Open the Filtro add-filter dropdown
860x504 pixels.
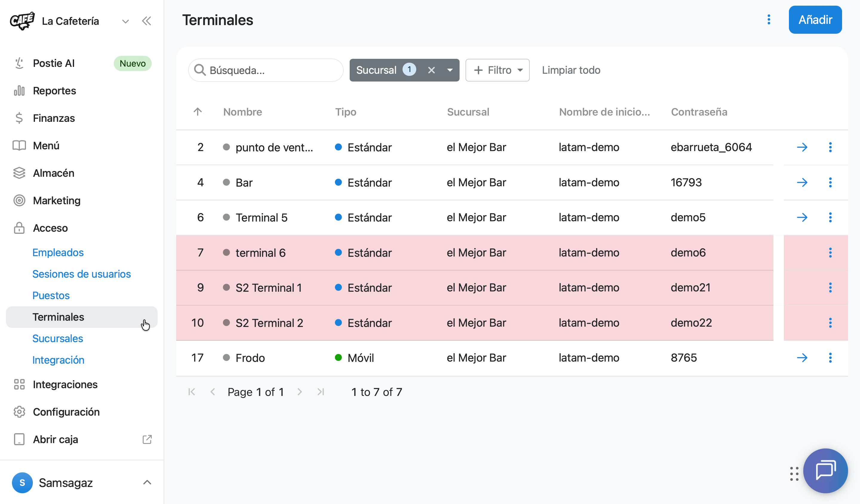(x=497, y=70)
